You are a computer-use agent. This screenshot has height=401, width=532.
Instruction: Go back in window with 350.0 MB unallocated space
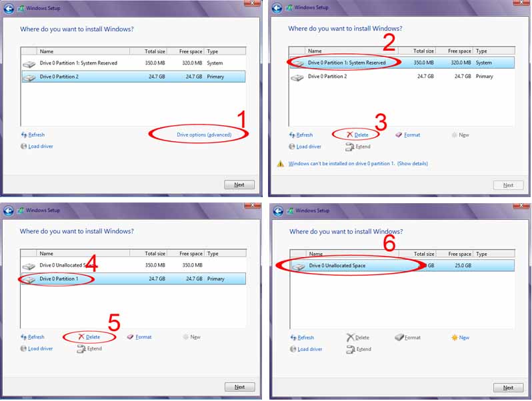tap(9, 211)
